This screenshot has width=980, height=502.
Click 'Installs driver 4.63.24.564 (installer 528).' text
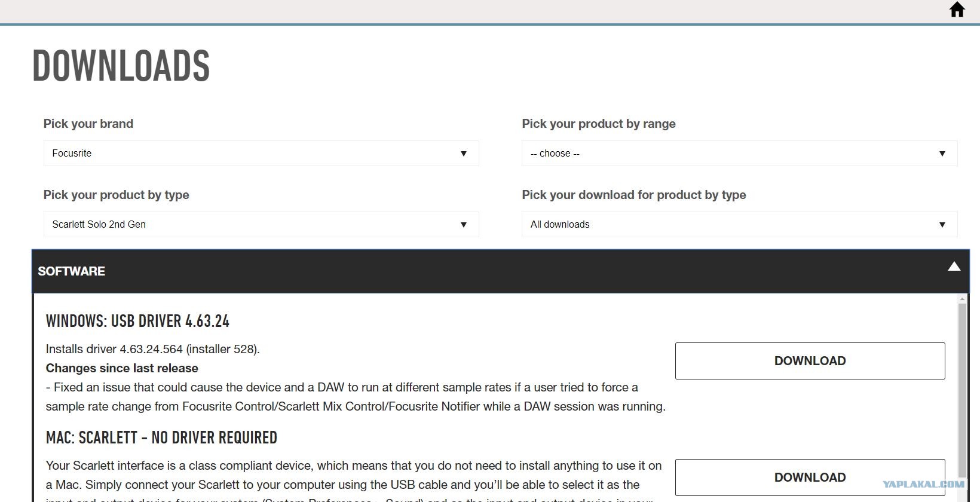[153, 349]
